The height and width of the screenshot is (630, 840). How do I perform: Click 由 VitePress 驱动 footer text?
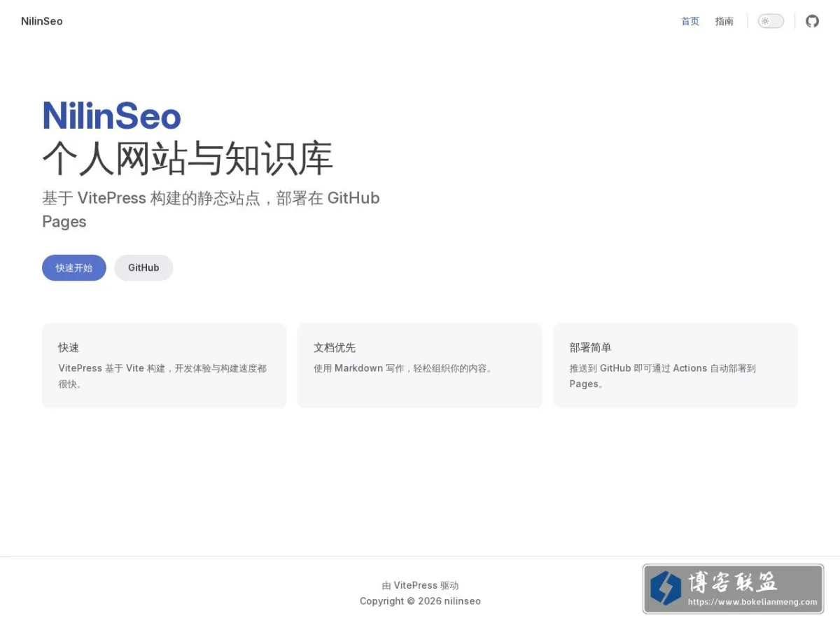(420, 585)
